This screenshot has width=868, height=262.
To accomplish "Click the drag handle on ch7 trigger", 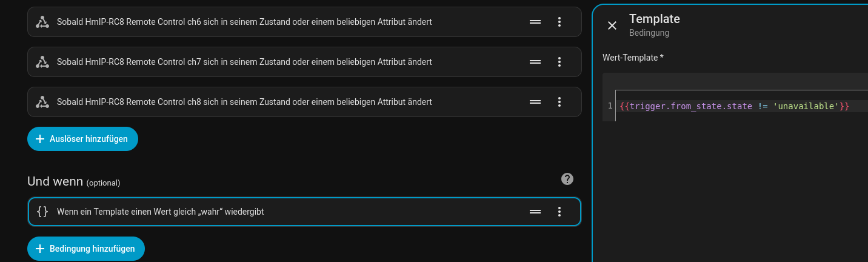I will pos(535,62).
